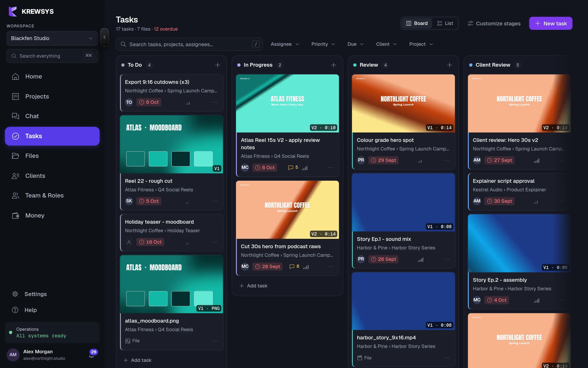Expand the Due filter
588x368 pixels.
point(355,44)
